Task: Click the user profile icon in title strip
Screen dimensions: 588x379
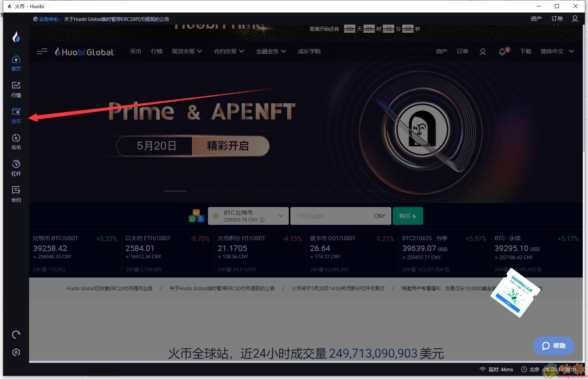Action: click(x=575, y=19)
